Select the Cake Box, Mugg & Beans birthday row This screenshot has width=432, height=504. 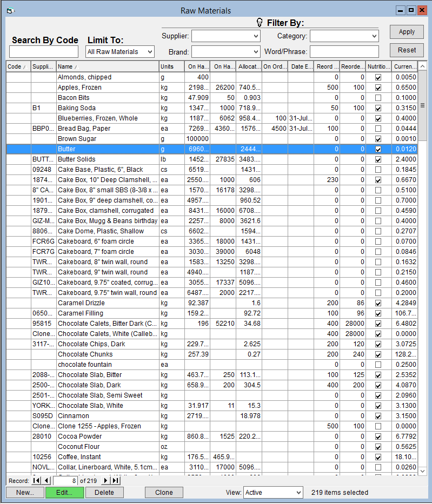point(211,221)
